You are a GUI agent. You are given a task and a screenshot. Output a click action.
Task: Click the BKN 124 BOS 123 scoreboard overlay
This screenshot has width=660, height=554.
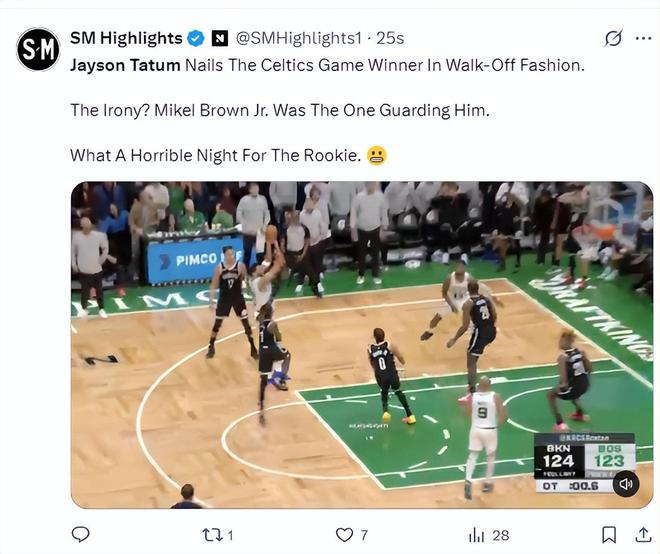click(x=585, y=463)
